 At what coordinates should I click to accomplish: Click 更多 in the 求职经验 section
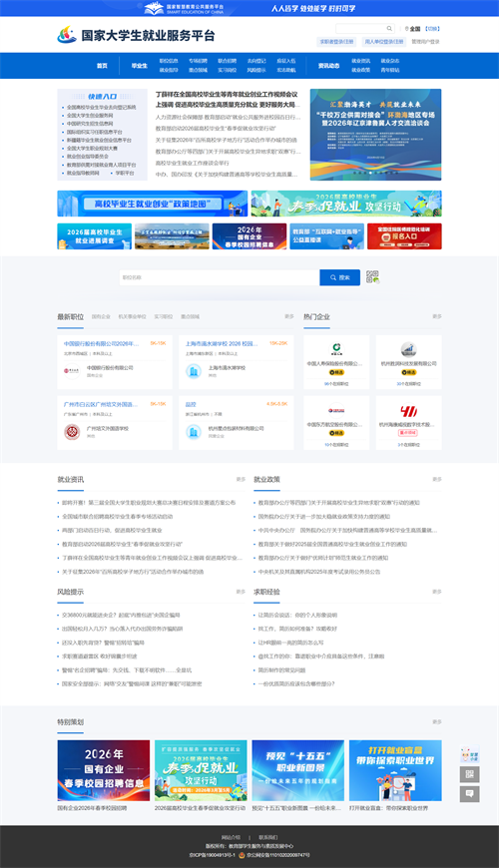click(437, 592)
